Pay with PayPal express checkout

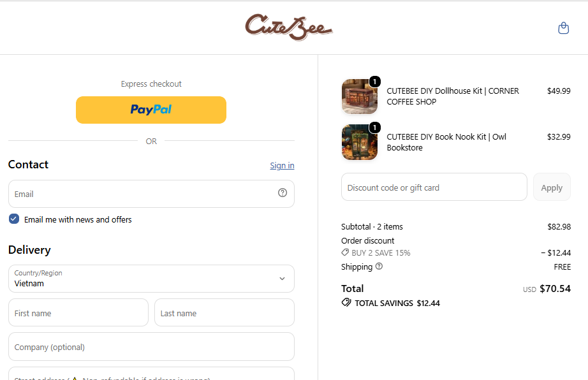[151, 110]
